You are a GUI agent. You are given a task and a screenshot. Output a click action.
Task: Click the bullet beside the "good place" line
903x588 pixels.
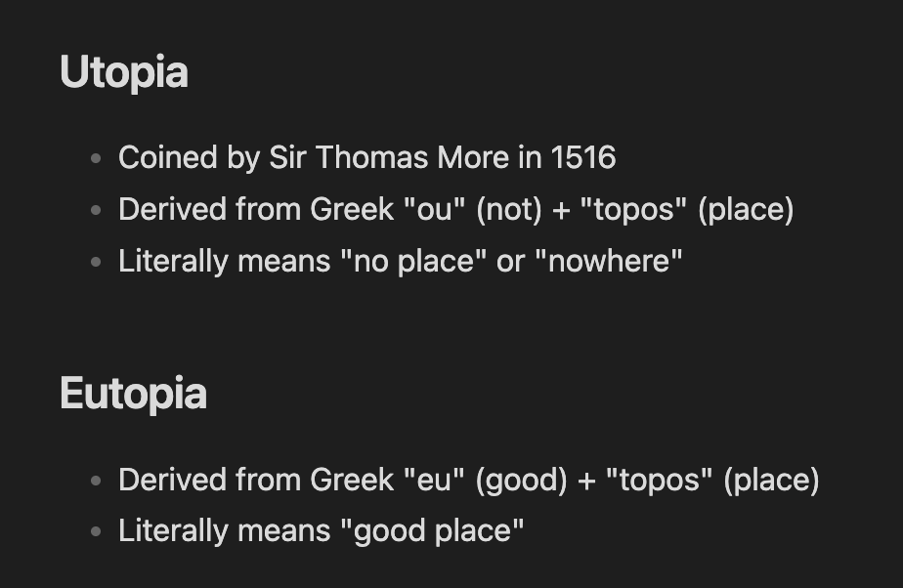pos(95,531)
